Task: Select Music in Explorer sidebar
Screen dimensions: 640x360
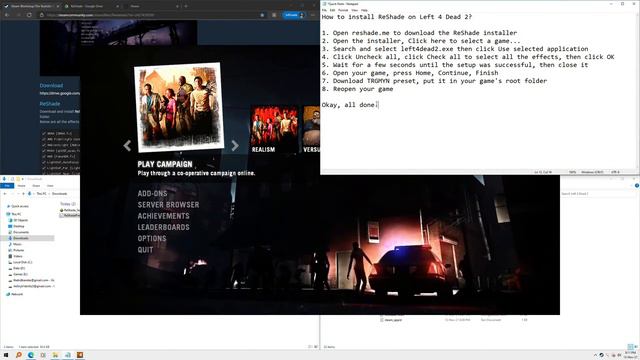Action: coord(16,244)
